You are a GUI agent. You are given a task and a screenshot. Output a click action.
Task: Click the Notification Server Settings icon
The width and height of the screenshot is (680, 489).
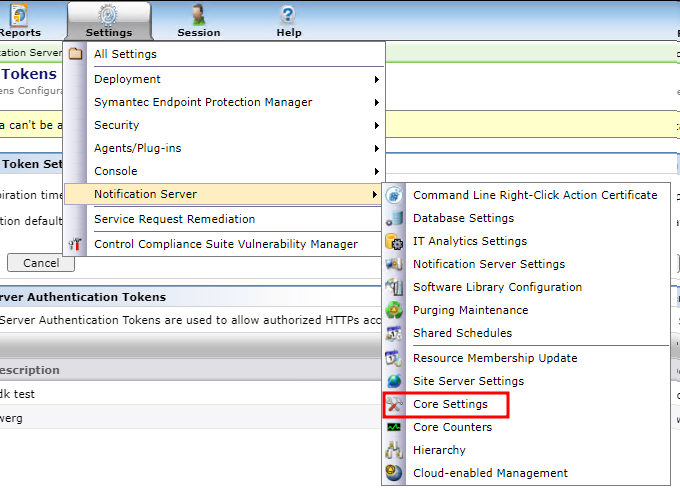(394, 264)
